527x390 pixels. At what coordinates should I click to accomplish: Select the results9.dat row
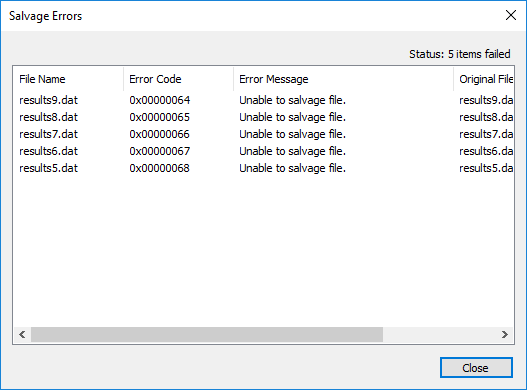pos(264,100)
